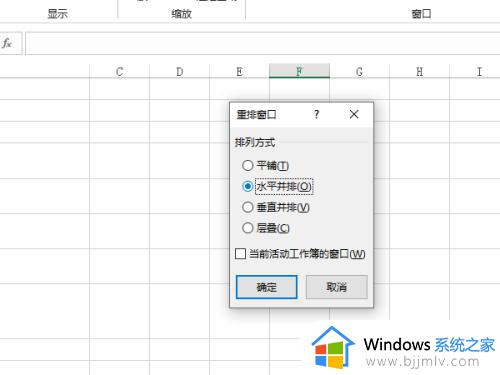Screen dimensions: 500x375
Task: Select column H header
Action: click(419, 72)
